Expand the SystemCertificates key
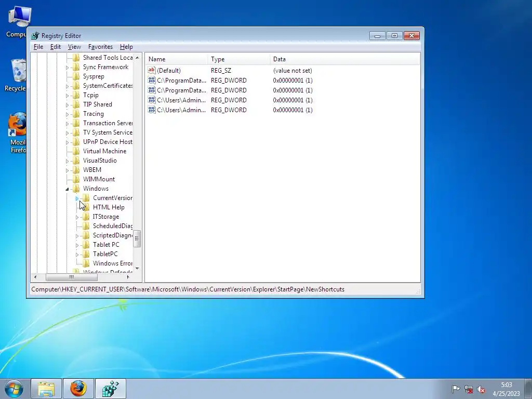Screen dimensions: 532x399 click(67, 86)
